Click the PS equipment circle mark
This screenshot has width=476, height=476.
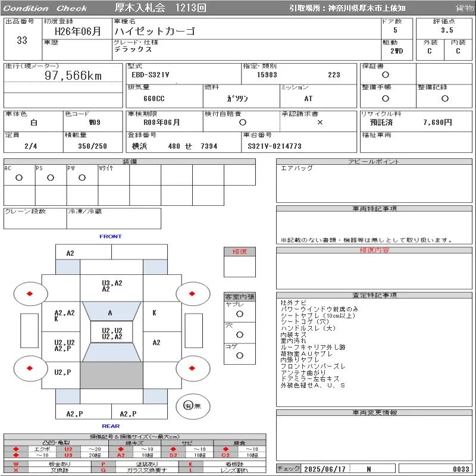[51, 177]
